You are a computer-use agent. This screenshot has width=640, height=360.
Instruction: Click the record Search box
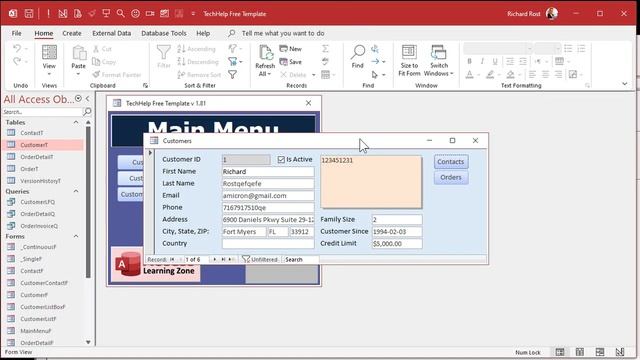pyautogui.click(x=300, y=260)
